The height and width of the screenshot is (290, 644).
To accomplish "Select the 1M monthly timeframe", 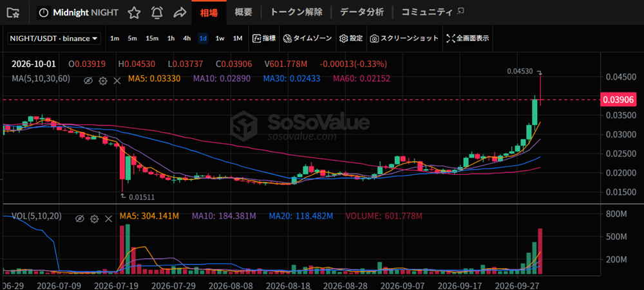I will (x=238, y=39).
